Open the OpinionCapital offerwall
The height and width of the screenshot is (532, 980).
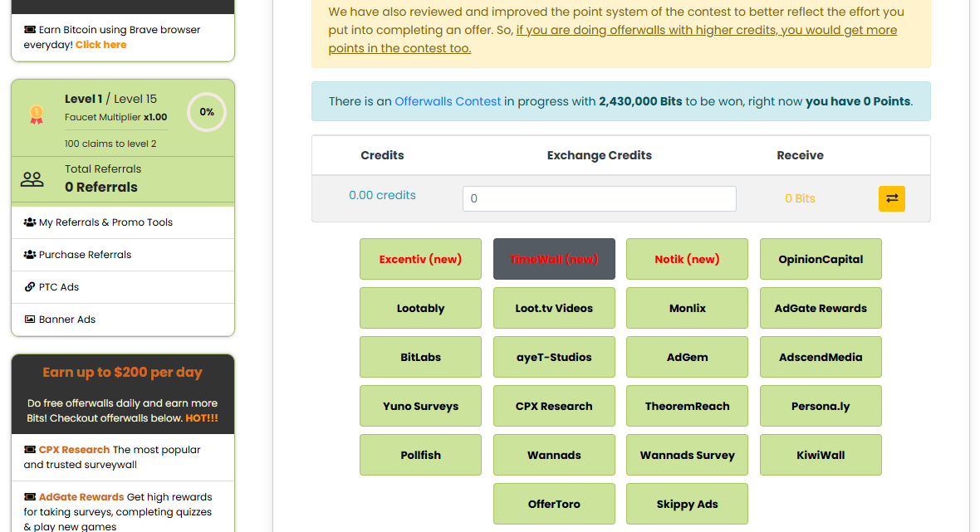coord(821,259)
